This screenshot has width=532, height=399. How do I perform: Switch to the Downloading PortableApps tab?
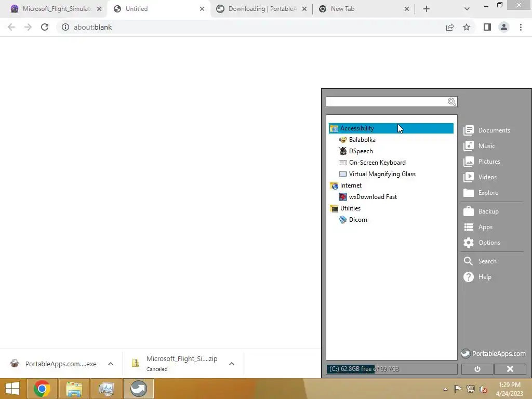(262, 9)
